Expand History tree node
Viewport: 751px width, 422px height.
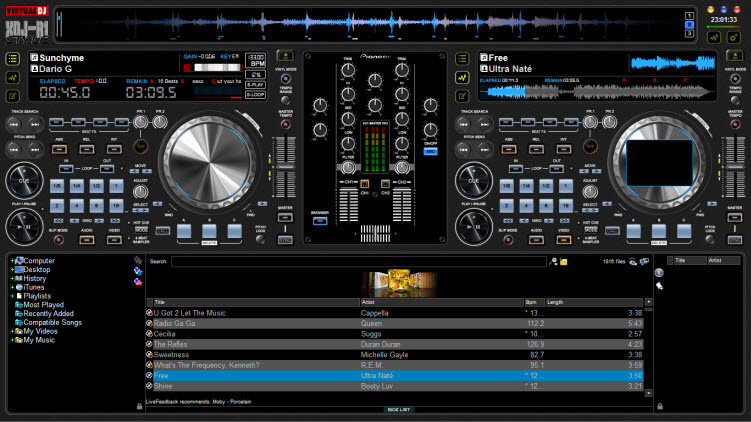click(x=12, y=278)
